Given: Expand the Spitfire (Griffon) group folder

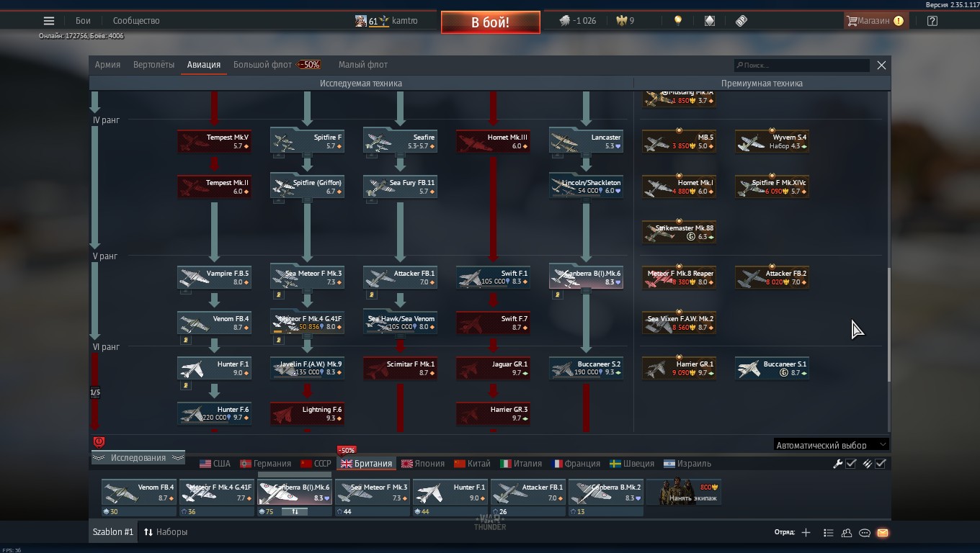Looking at the screenshot, I should point(307,186).
